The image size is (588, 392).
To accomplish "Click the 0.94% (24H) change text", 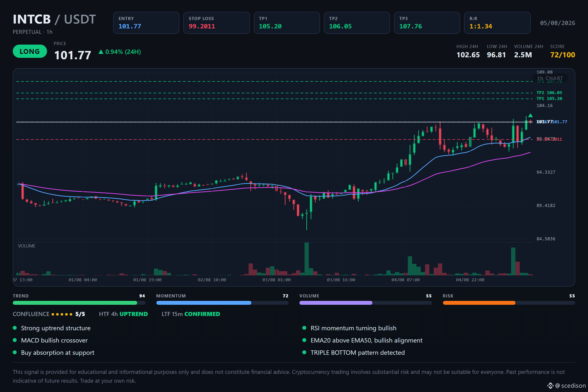I will [123, 52].
